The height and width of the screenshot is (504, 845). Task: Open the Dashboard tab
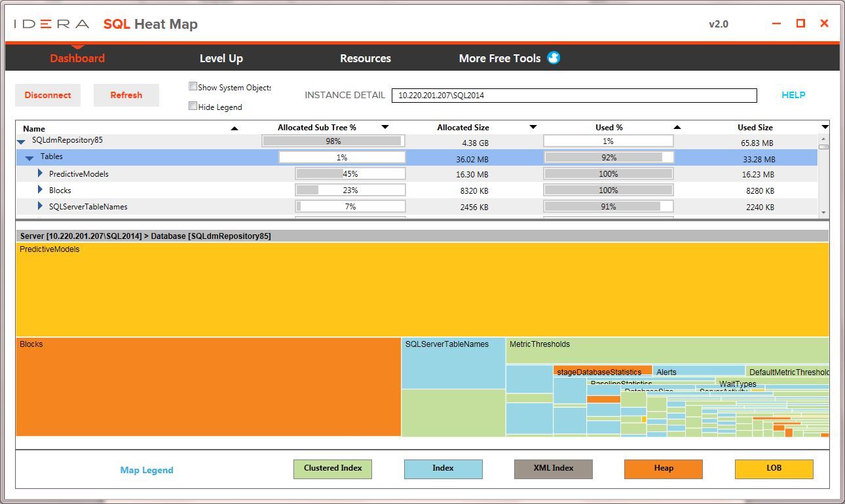(77, 58)
